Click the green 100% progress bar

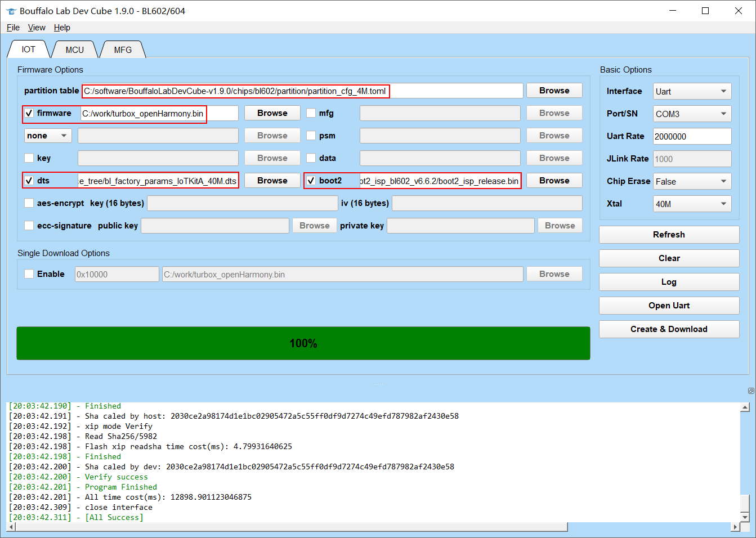(x=303, y=343)
